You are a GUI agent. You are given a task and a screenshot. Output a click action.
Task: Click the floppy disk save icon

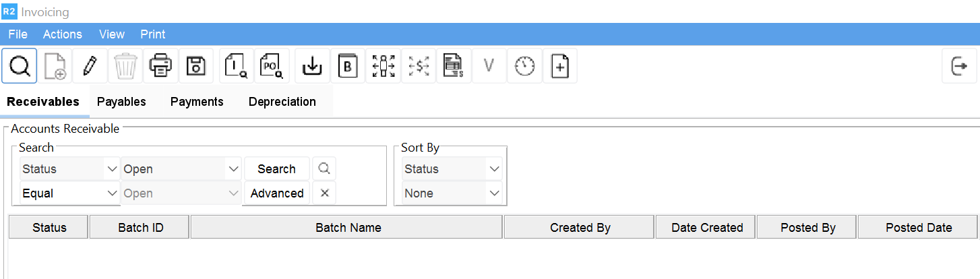tap(195, 66)
